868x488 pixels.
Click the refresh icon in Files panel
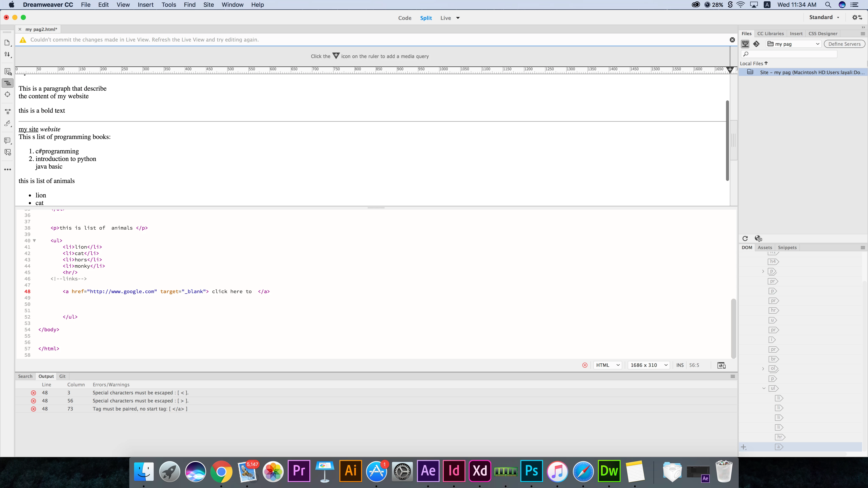pos(745,238)
